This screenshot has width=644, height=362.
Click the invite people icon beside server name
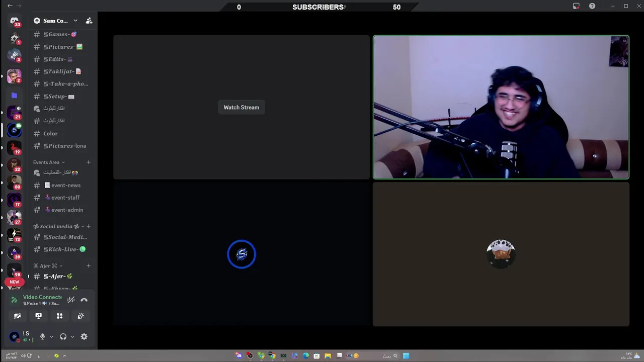coord(89,21)
